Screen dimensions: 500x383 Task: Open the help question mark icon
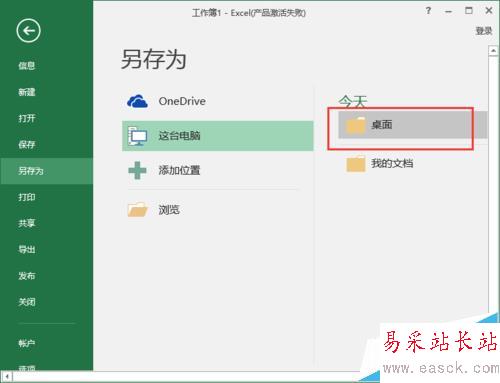[x=428, y=11]
